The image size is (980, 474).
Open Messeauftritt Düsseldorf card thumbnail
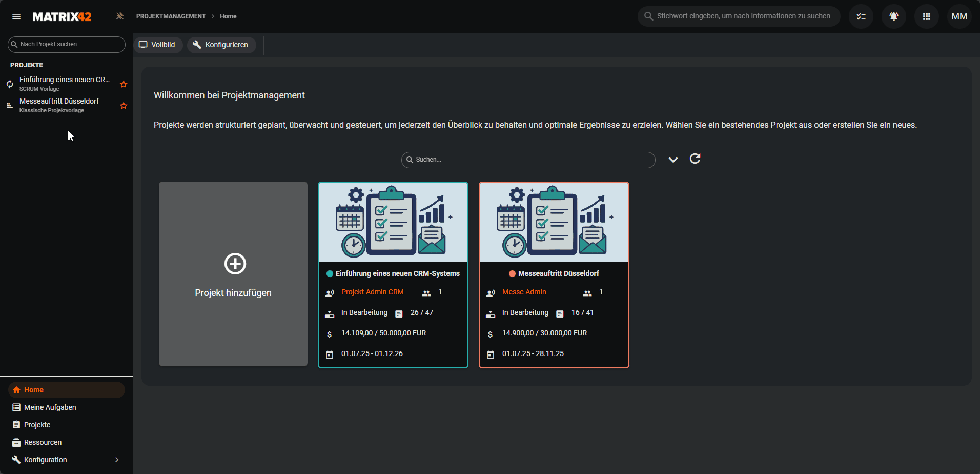(x=554, y=223)
